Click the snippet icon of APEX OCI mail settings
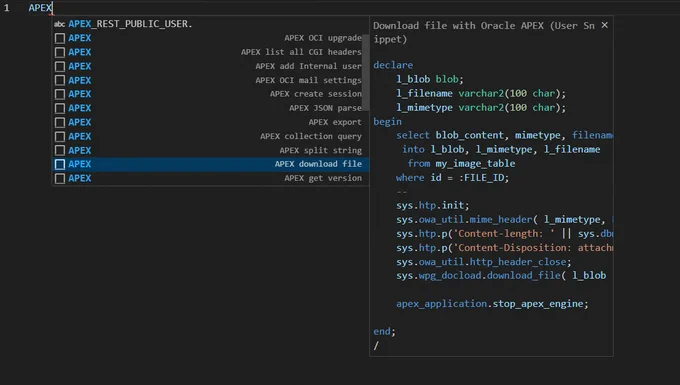 (60, 80)
